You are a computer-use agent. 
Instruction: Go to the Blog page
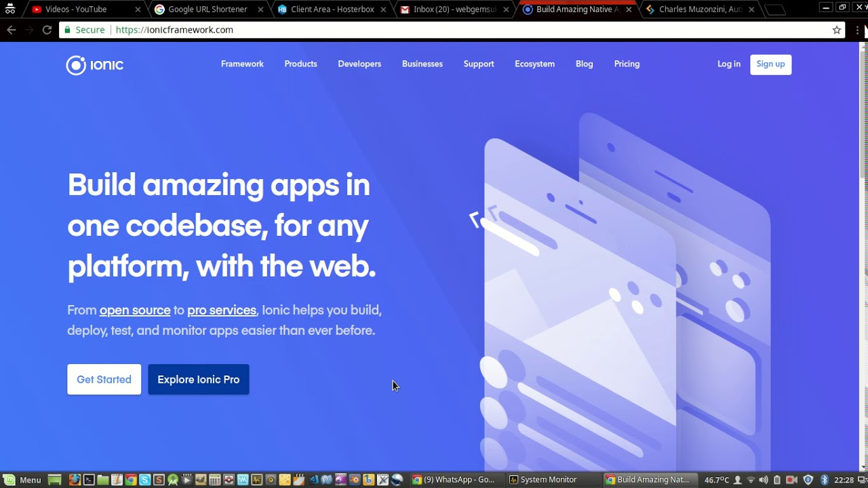coord(584,64)
